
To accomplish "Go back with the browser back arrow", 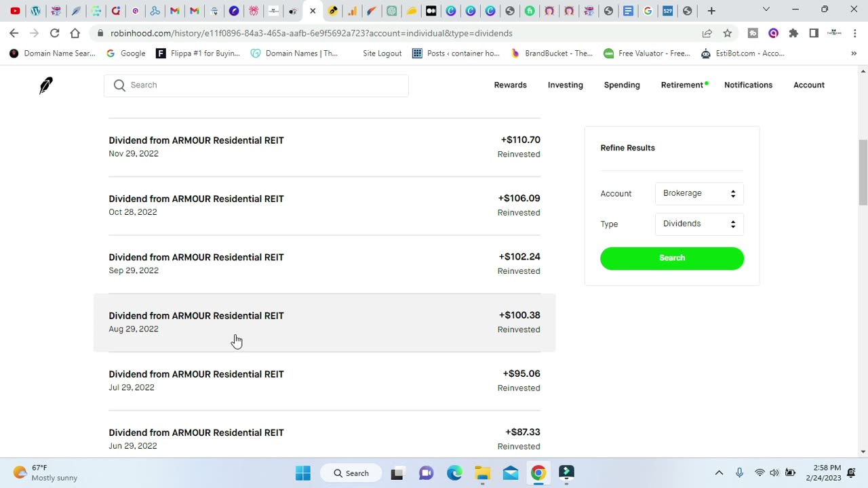I will click(x=14, y=33).
